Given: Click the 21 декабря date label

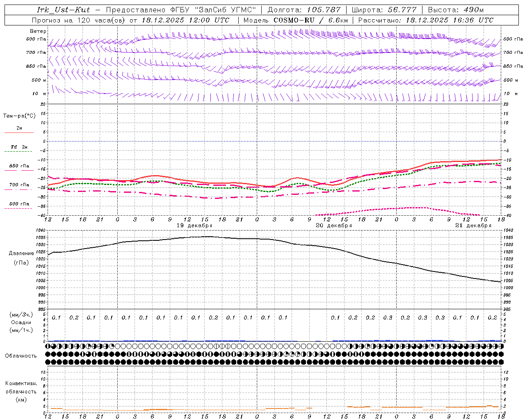Looking at the screenshot, I should [x=473, y=226].
